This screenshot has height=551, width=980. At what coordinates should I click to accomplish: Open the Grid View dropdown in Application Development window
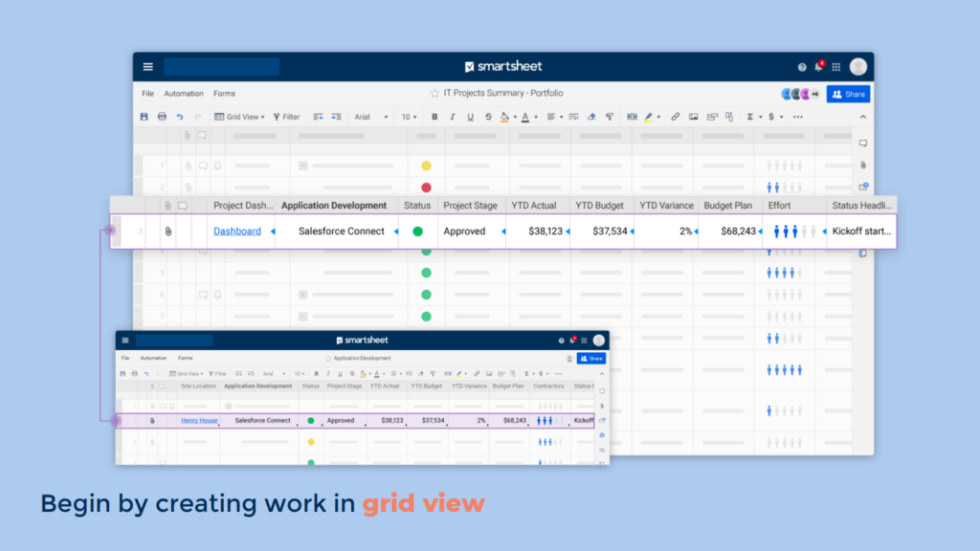click(x=187, y=374)
